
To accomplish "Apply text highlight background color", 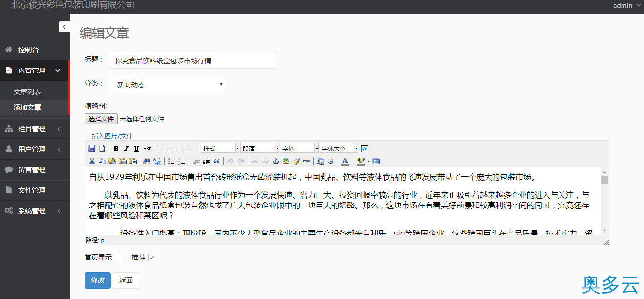I will [361, 161].
